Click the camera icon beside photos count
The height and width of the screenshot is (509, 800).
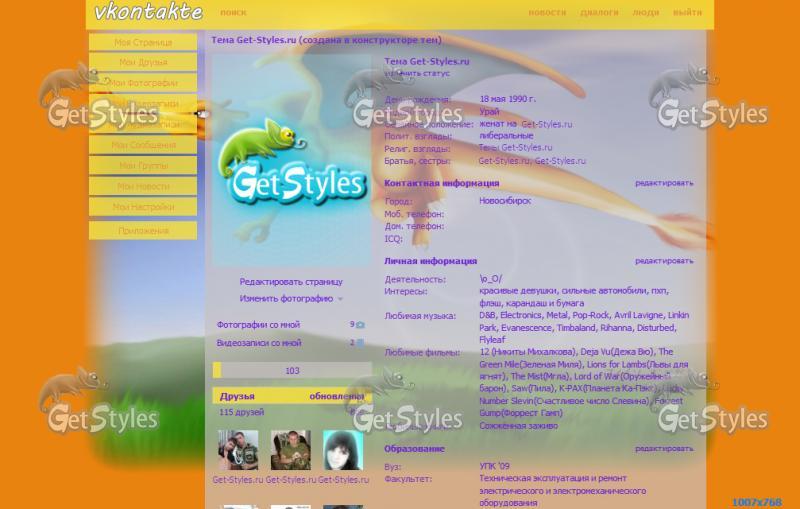pos(360,325)
